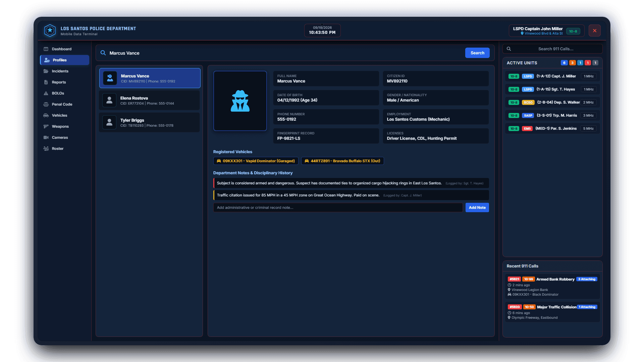
Task: Click Elena Rostova's avatar icon
Action: [109, 100]
